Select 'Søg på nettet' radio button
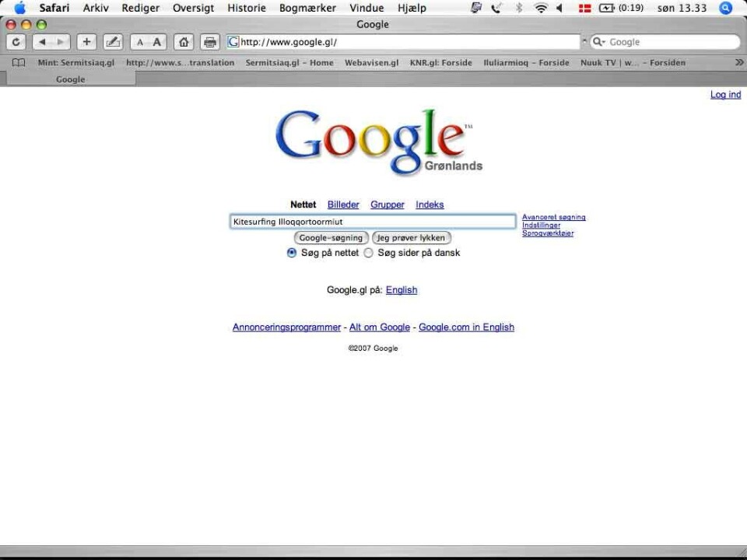Screen dimensions: 747x560 coord(292,253)
